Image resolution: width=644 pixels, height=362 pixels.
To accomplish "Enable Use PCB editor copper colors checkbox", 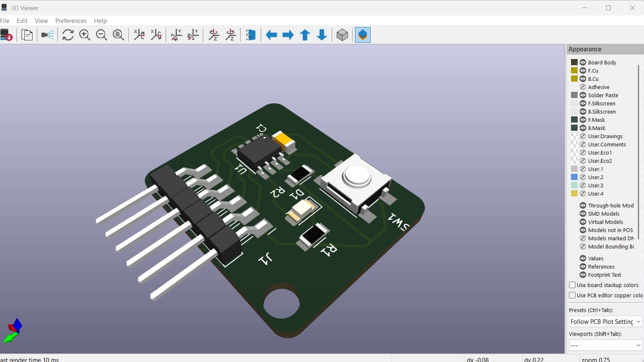I will [x=572, y=295].
